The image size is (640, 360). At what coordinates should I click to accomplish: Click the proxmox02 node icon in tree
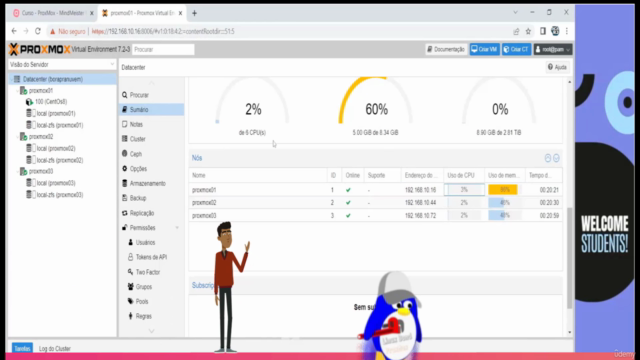click(x=24, y=137)
